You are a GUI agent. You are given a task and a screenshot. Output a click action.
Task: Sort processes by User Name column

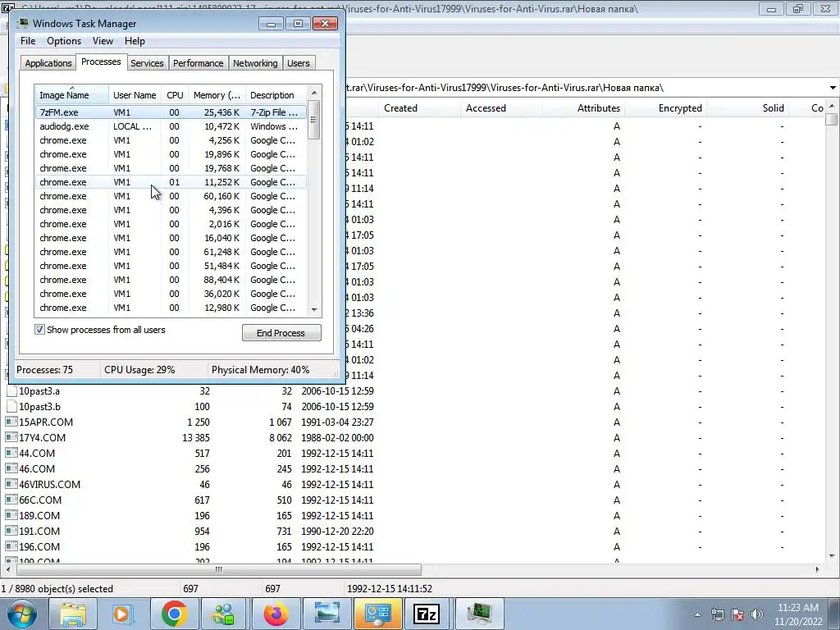click(x=135, y=95)
